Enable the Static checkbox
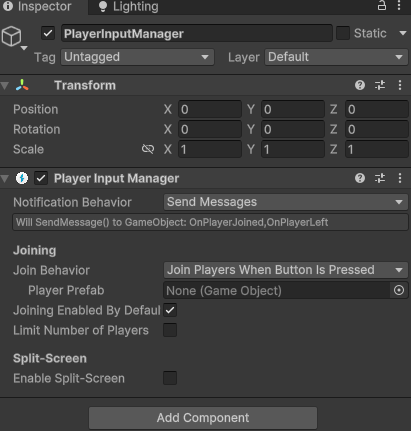 (x=343, y=33)
